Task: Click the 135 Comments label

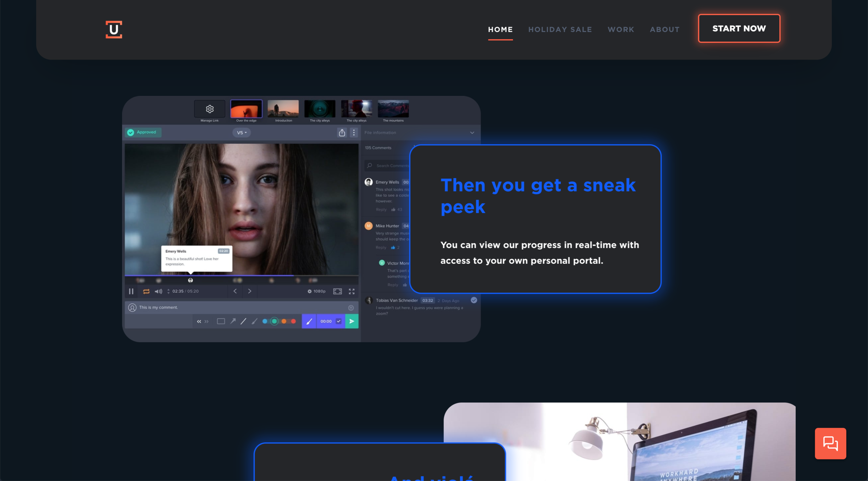Action: (378, 148)
